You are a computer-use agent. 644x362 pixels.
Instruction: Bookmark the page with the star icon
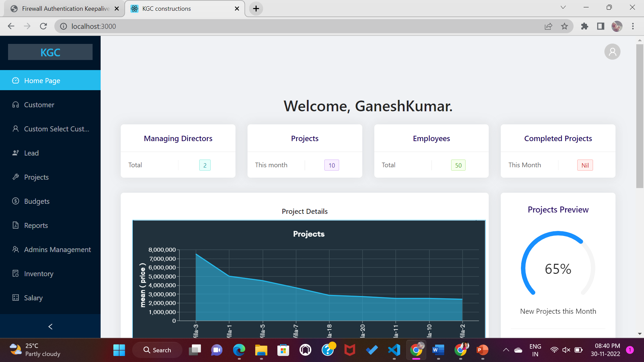(x=565, y=26)
